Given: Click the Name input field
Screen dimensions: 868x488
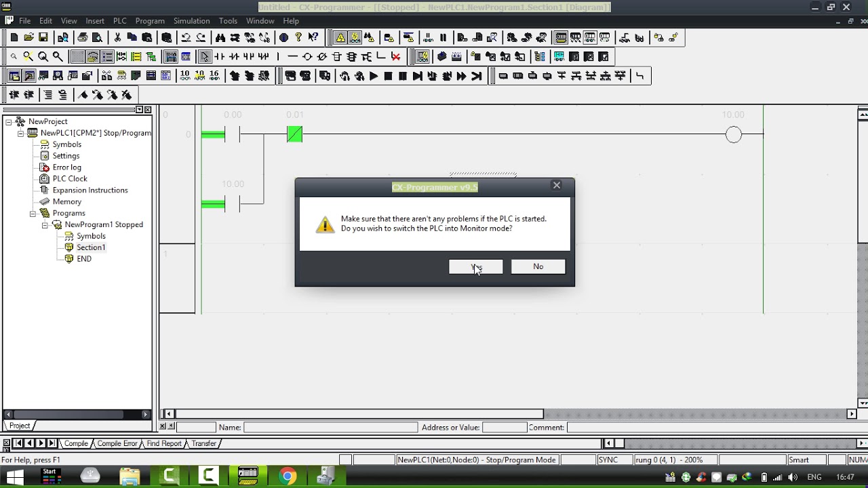Looking at the screenshot, I should click(x=330, y=427).
